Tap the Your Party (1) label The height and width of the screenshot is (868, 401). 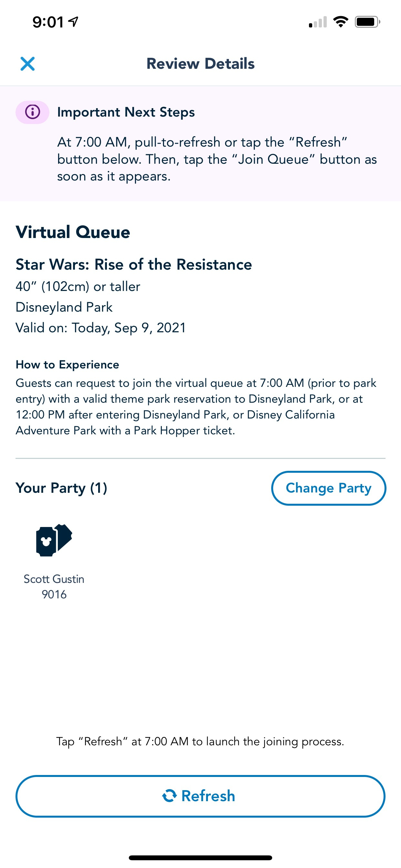61,488
